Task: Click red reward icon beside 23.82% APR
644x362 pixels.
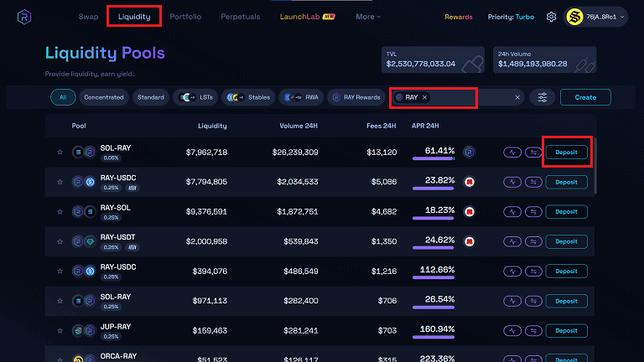Action: click(469, 182)
